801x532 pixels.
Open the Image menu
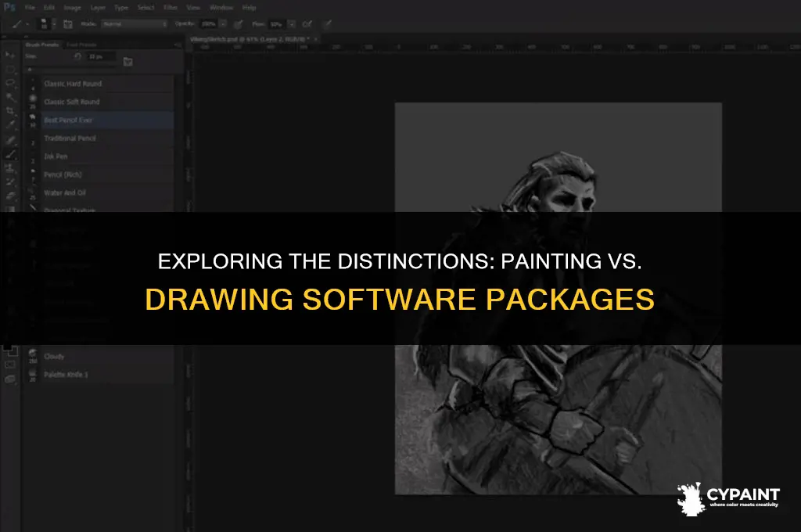click(x=72, y=8)
